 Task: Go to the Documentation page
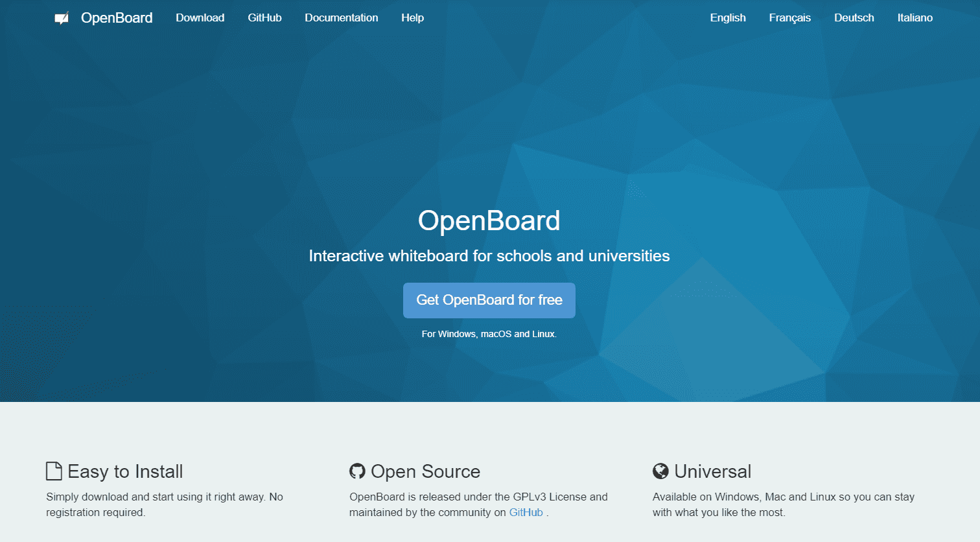pos(342,18)
